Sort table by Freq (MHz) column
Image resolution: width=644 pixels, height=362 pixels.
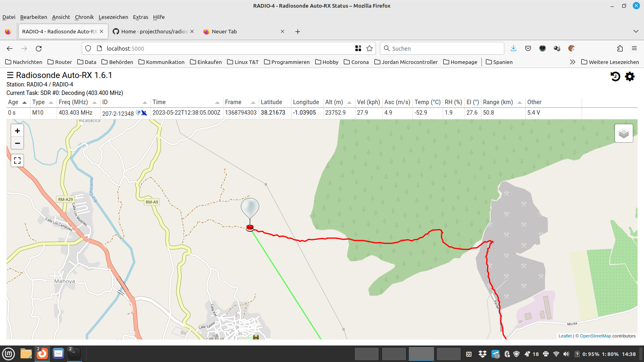click(x=78, y=102)
